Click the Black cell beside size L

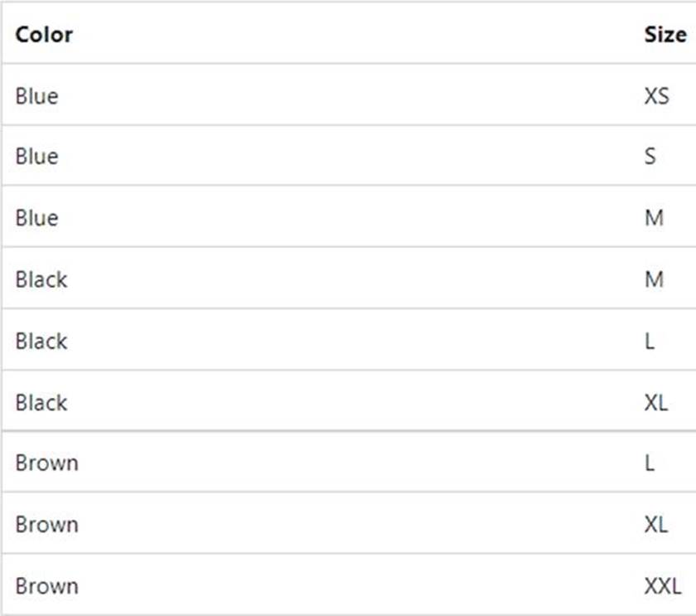(x=41, y=341)
